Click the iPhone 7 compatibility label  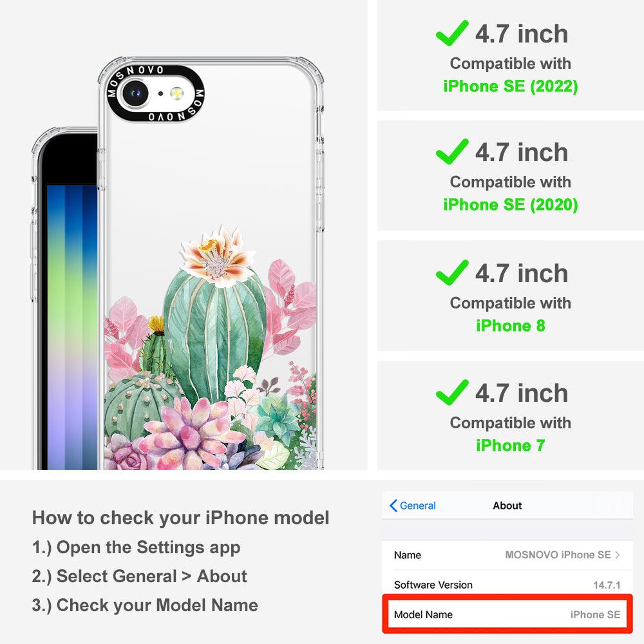coord(511,446)
